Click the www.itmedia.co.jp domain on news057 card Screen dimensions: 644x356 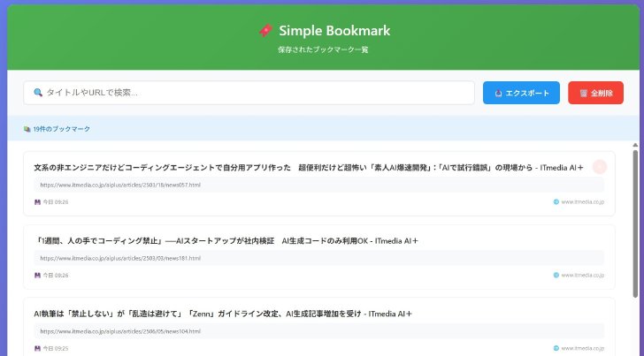(x=583, y=201)
